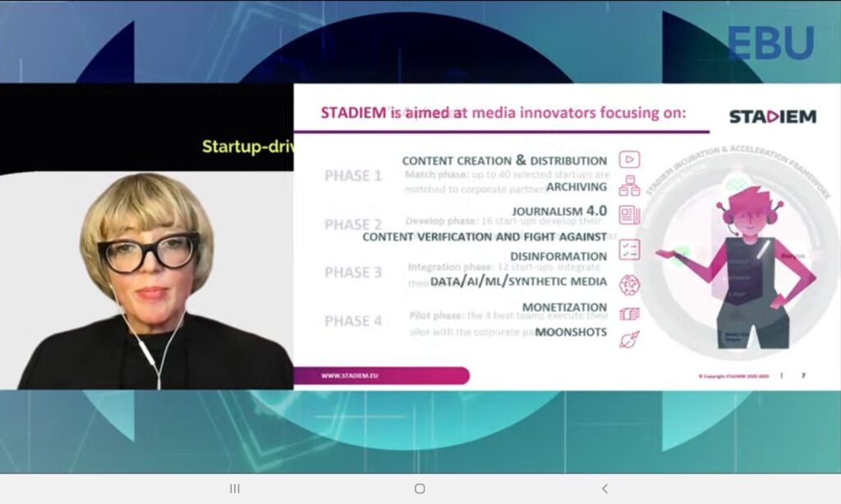Tap the Android home button
This screenshot has height=504, width=841.
click(420, 488)
